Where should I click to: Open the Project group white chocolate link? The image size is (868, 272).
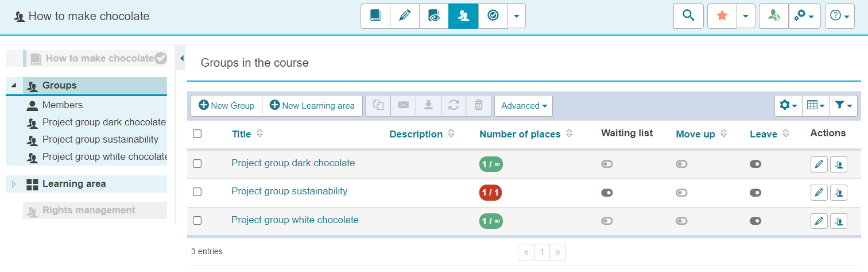click(295, 220)
